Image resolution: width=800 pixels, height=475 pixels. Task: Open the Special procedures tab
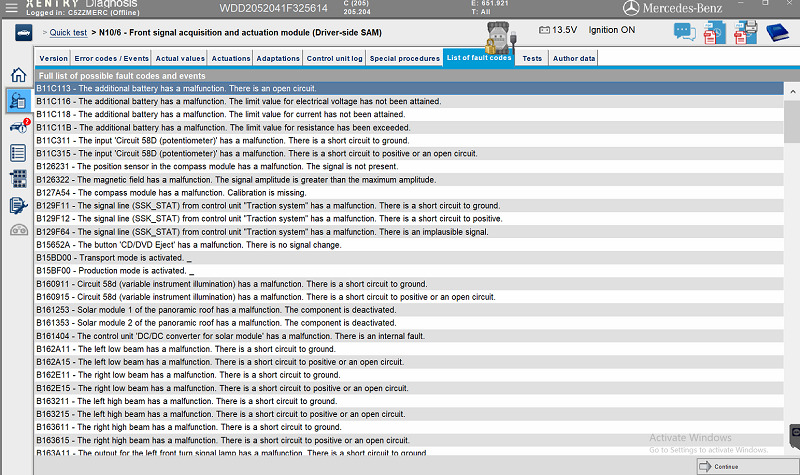tap(405, 59)
